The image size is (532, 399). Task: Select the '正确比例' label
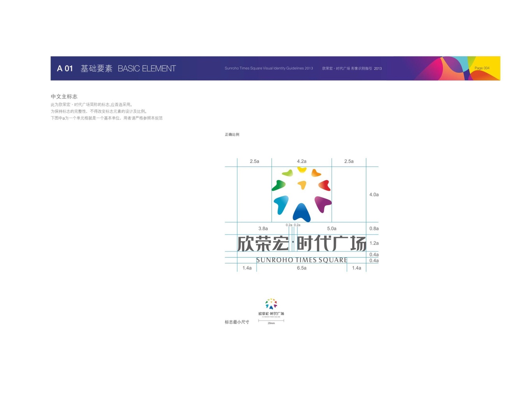pos(232,135)
